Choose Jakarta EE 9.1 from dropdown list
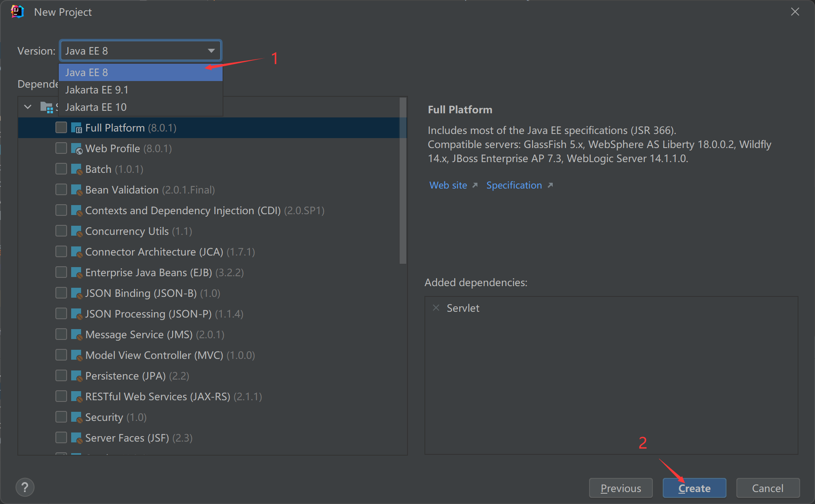Screen dimensions: 815x504 pos(141,90)
